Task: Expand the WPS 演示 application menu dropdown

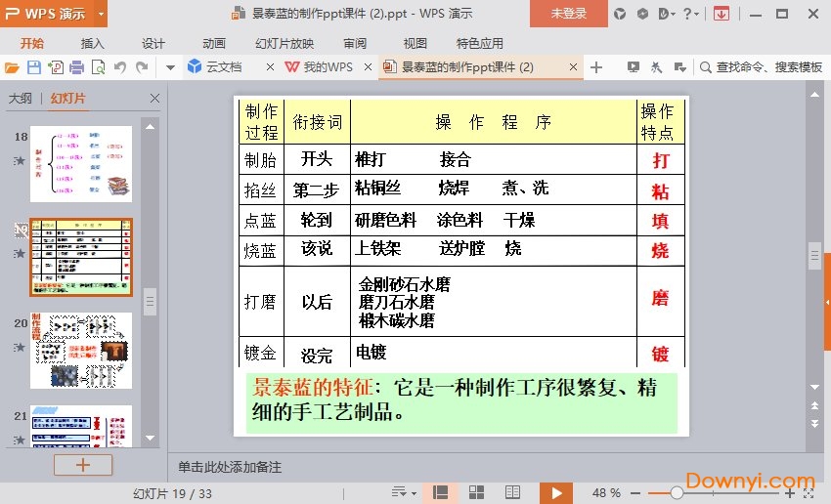Action: [102, 14]
